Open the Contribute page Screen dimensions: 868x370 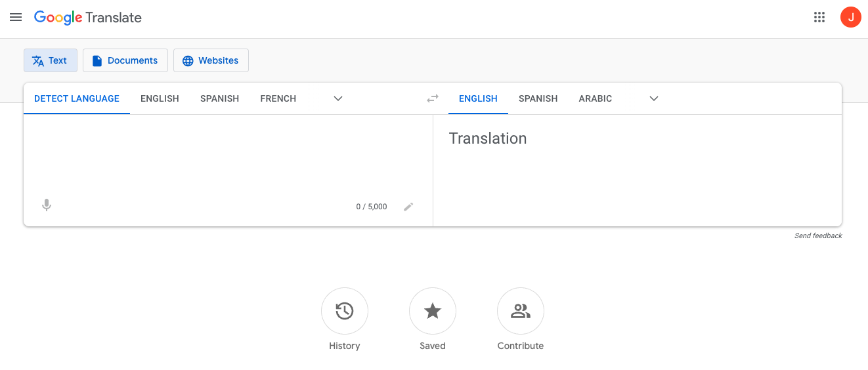click(x=521, y=311)
